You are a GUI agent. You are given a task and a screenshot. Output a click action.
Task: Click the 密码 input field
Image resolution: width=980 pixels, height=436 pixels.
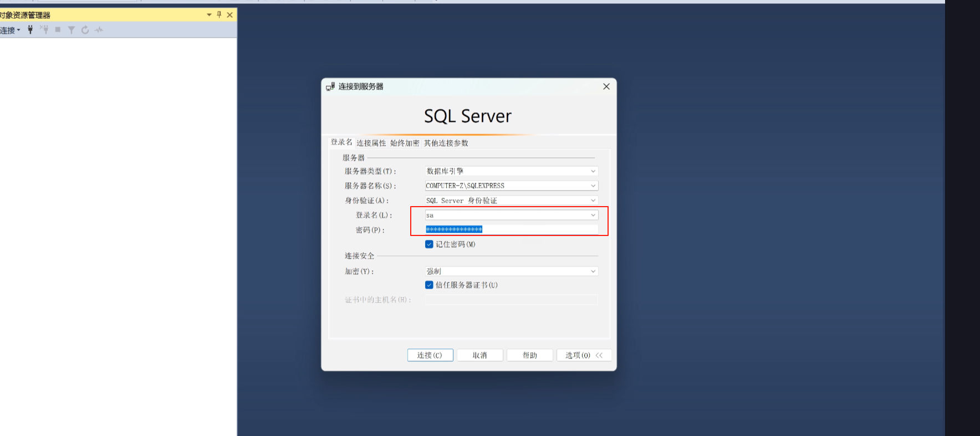[x=512, y=229]
